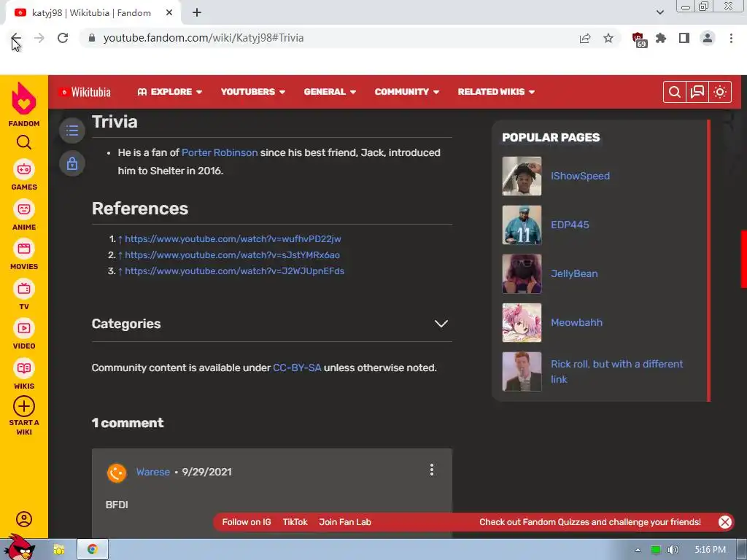Open Fandom sidebar search icon
747x560 pixels.
click(x=24, y=142)
